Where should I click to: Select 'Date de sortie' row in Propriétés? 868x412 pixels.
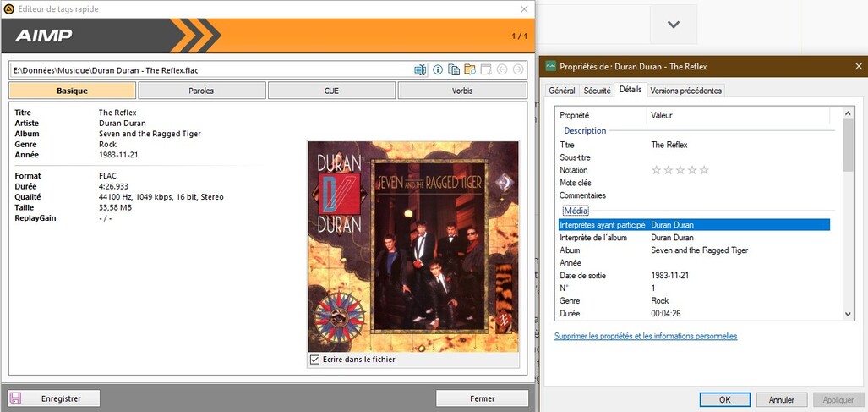[694, 275]
